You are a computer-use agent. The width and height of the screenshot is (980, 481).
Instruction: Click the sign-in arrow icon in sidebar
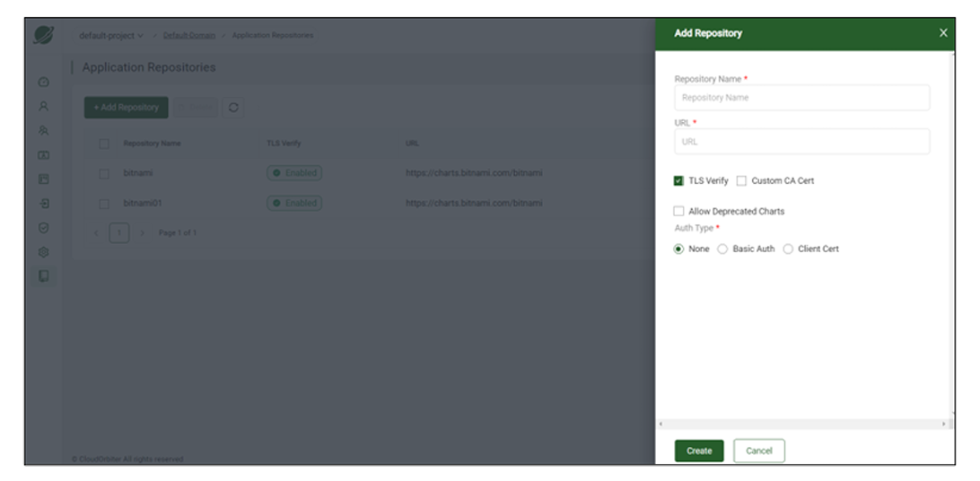pyautogui.click(x=43, y=204)
